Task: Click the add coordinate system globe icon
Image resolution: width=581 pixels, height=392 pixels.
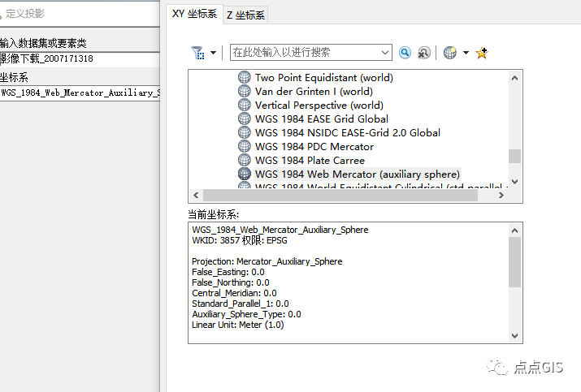Action: [450, 53]
